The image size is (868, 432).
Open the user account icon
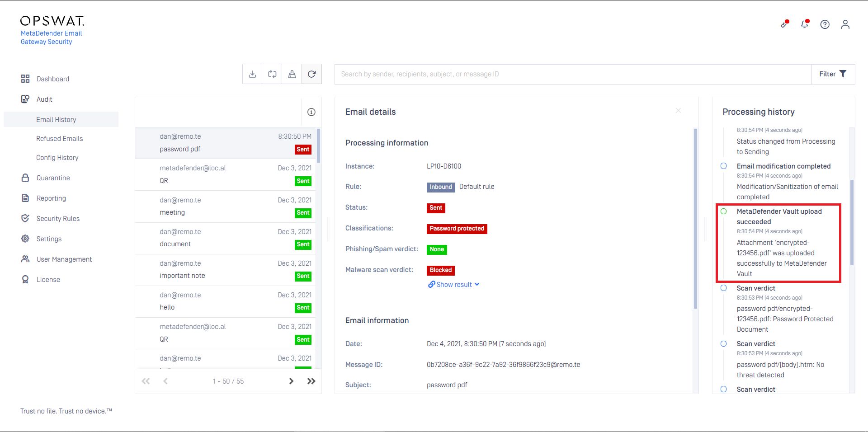(845, 24)
